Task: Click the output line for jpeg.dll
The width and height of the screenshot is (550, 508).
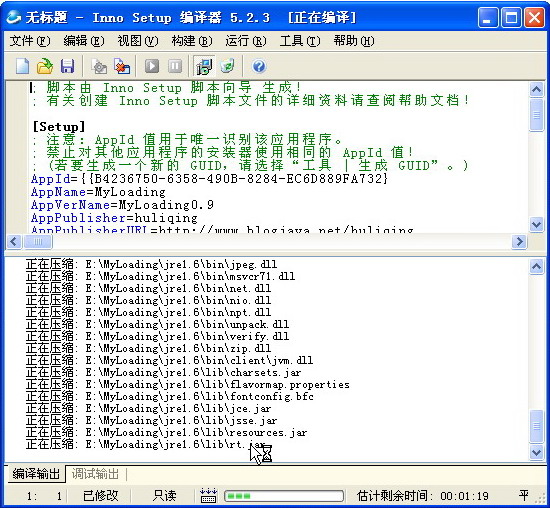Action: pyautogui.click(x=152, y=264)
